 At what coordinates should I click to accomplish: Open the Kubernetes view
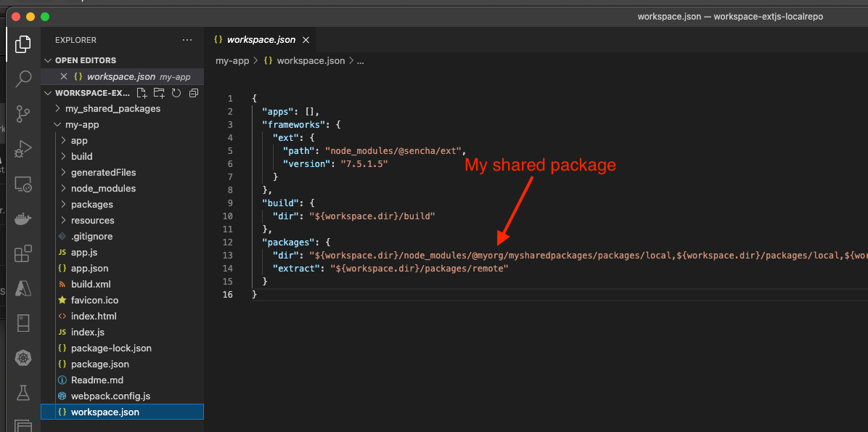[x=23, y=358]
